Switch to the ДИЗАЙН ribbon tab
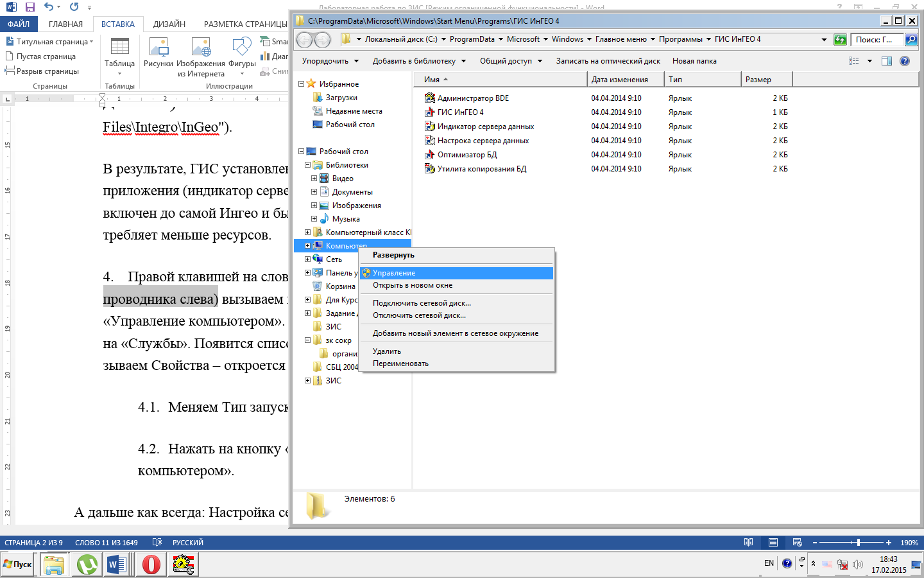924x578 pixels. point(169,24)
